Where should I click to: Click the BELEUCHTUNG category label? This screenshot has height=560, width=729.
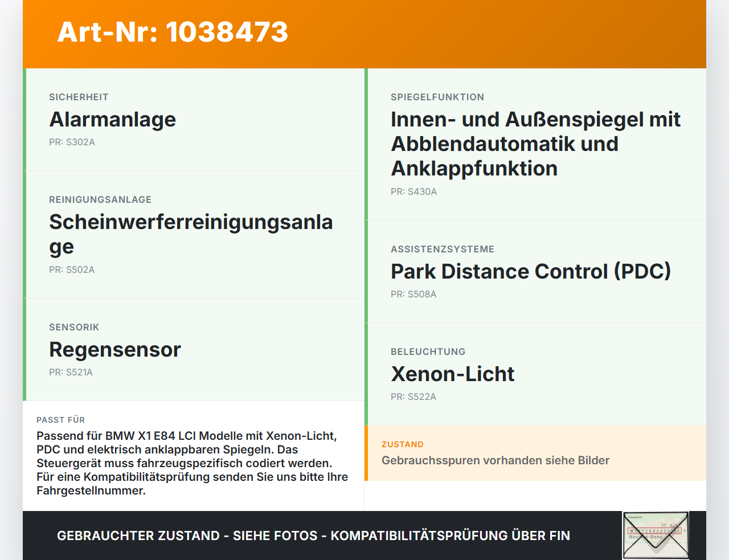(x=428, y=352)
